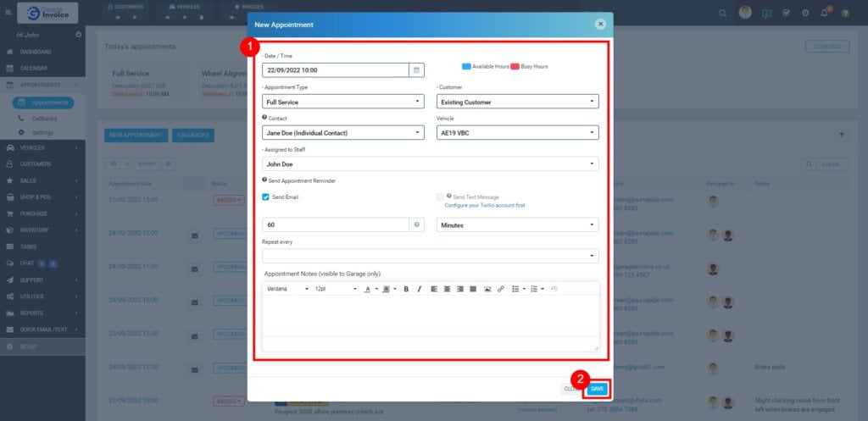Viewport: 868px width, 421px height.
Task: Click the Date / Time input field
Action: [335, 70]
